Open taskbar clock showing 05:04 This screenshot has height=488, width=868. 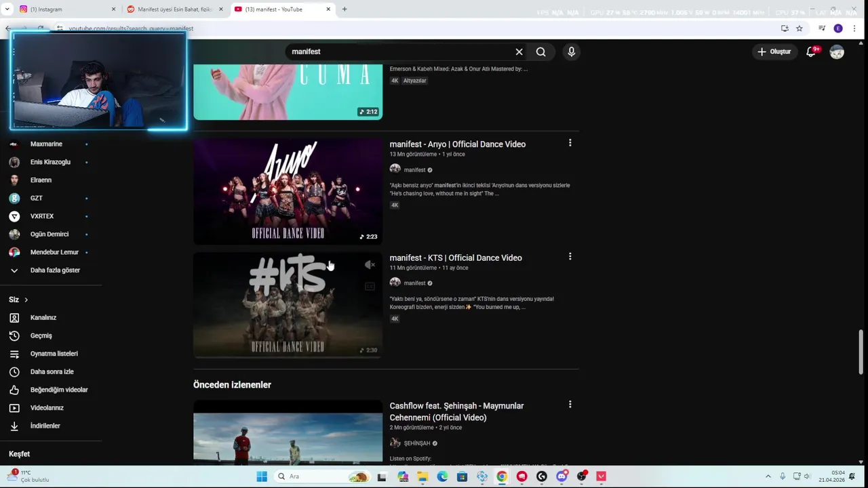point(831,476)
